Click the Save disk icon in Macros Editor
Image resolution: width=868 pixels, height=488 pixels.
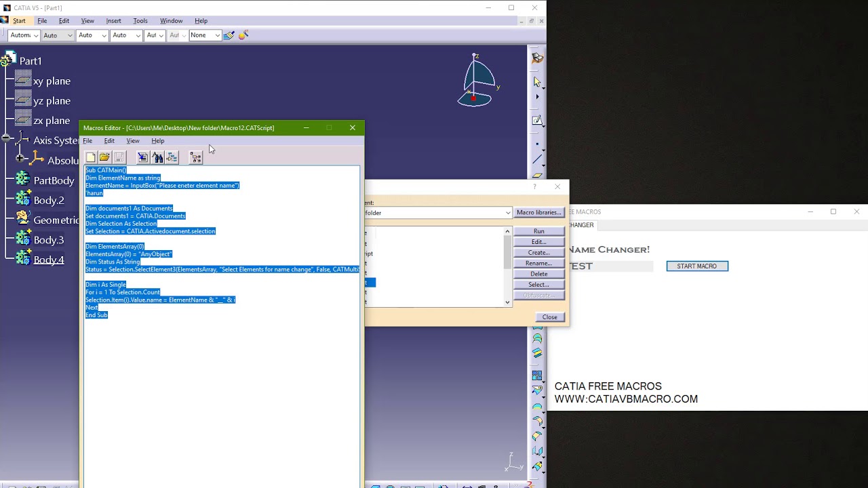[x=119, y=157]
